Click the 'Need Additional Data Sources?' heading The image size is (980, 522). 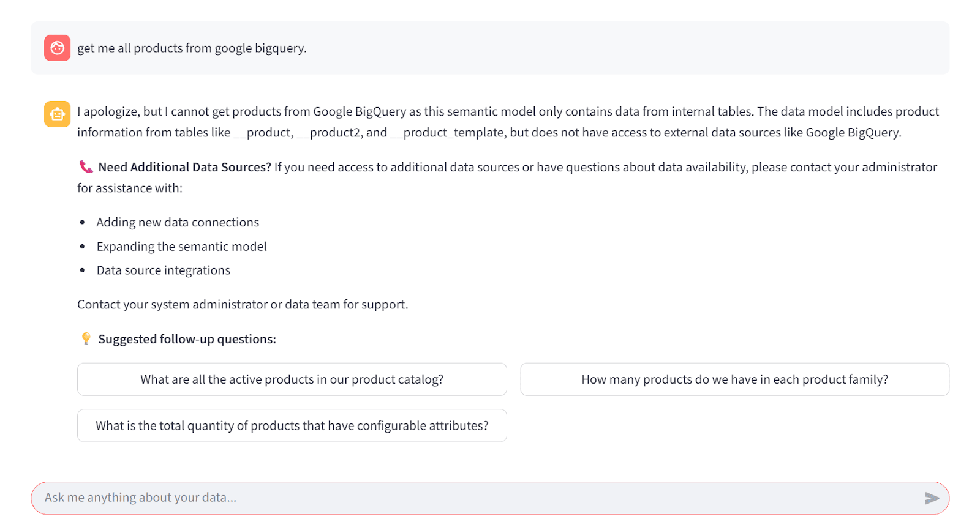point(184,167)
